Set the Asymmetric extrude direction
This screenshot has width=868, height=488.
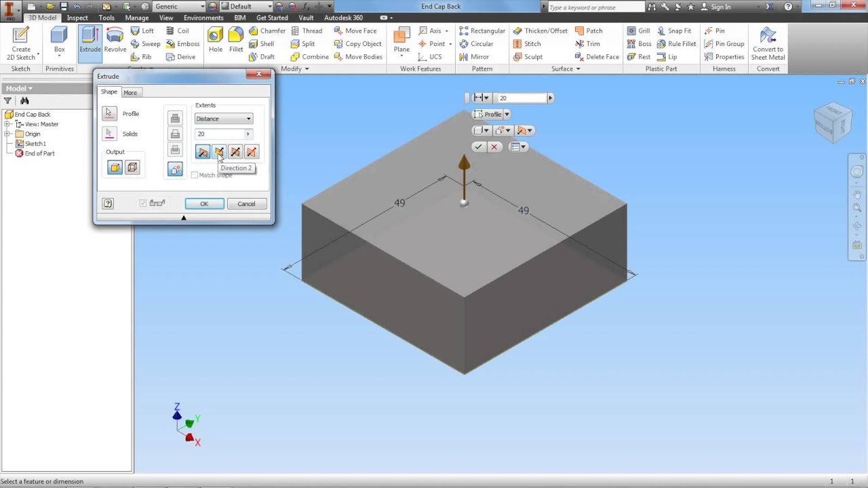coord(251,152)
